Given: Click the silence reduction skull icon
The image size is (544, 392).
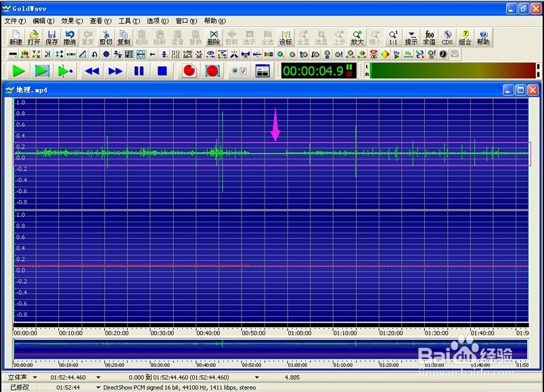Looking at the screenshot, I should (x=373, y=55).
